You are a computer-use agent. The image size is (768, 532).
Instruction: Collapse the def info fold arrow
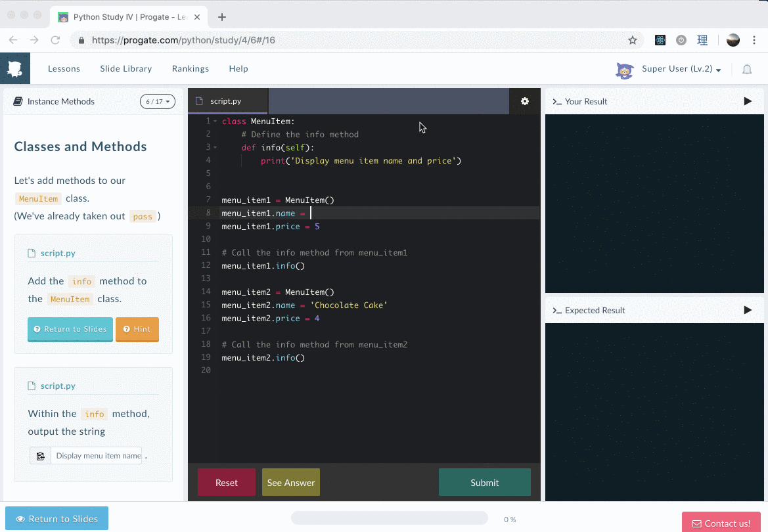(215, 147)
